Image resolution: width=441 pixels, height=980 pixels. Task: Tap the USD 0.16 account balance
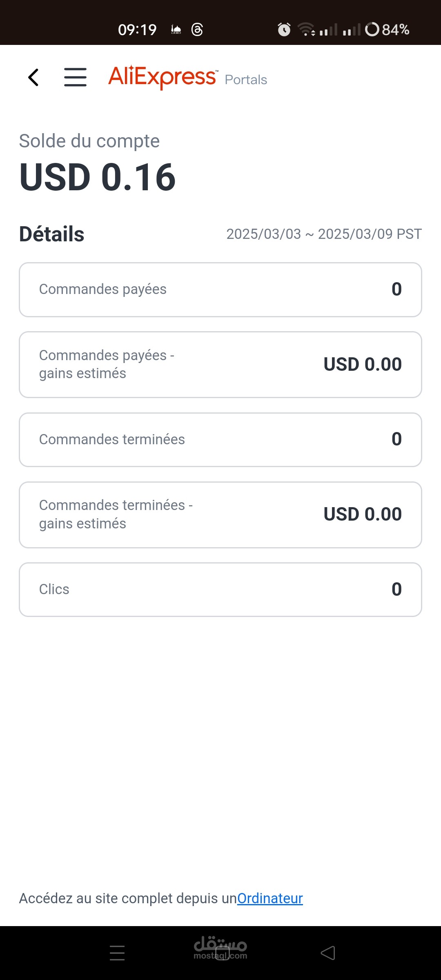pyautogui.click(x=98, y=177)
